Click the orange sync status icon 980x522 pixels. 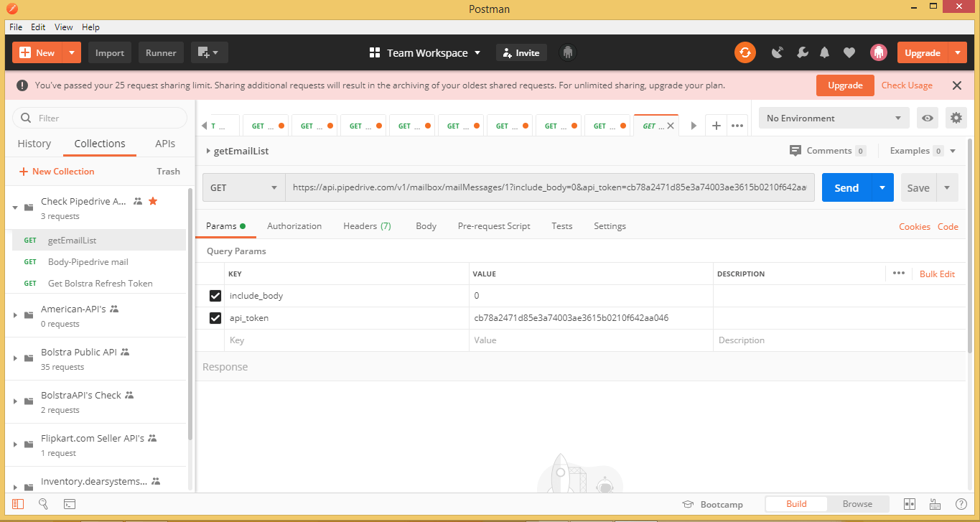pos(745,52)
